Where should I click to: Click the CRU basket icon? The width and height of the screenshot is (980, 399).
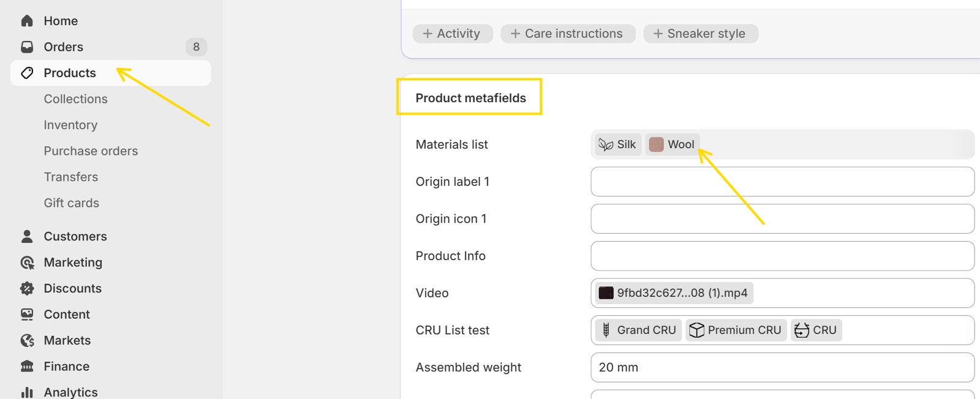pyautogui.click(x=802, y=330)
